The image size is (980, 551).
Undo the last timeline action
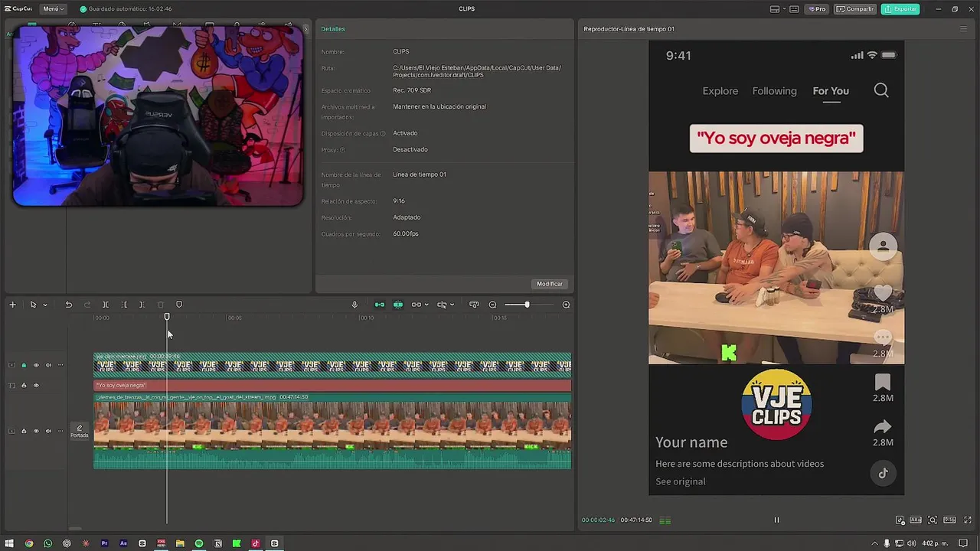(68, 305)
